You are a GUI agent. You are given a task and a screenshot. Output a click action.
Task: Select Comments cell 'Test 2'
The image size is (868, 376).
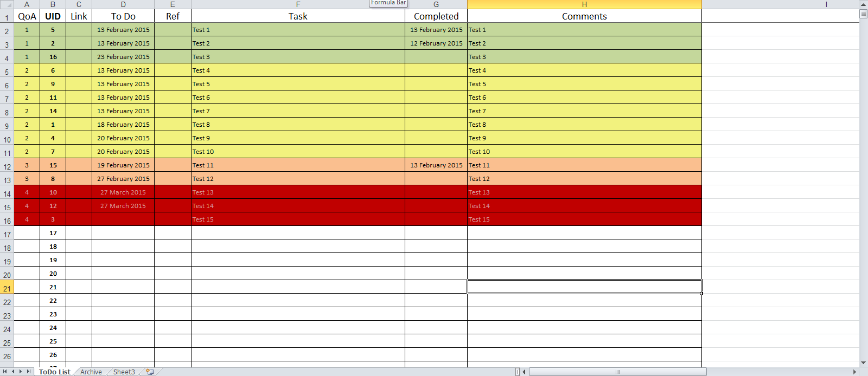(584, 43)
